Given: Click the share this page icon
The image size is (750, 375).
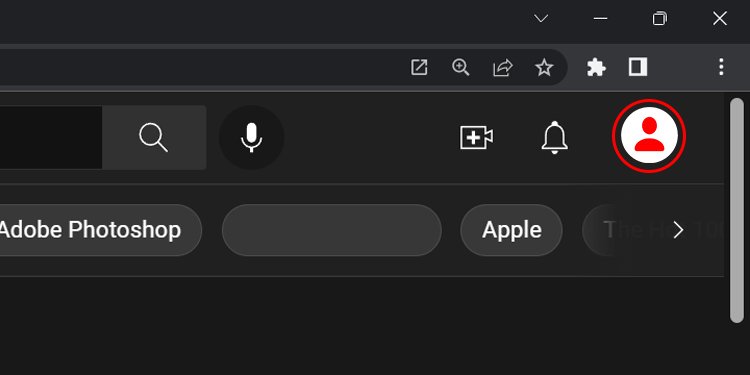Looking at the screenshot, I should tap(503, 67).
